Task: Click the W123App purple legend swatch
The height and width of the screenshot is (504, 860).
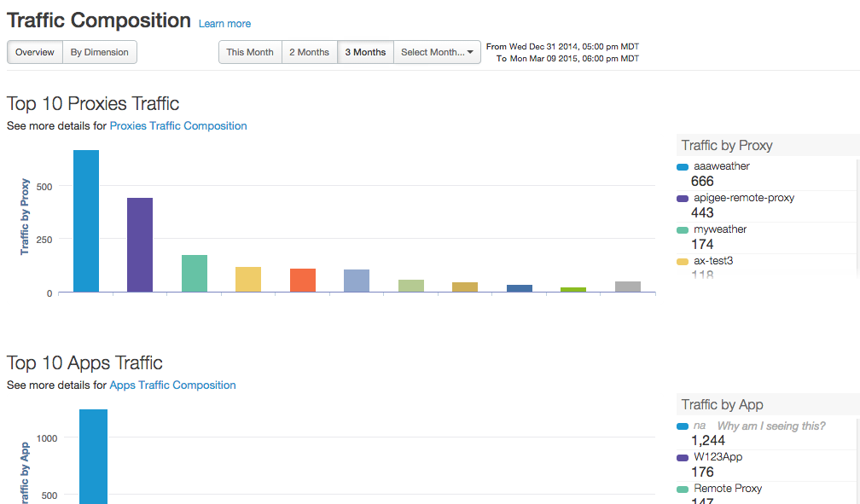Action: click(x=683, y=458)
